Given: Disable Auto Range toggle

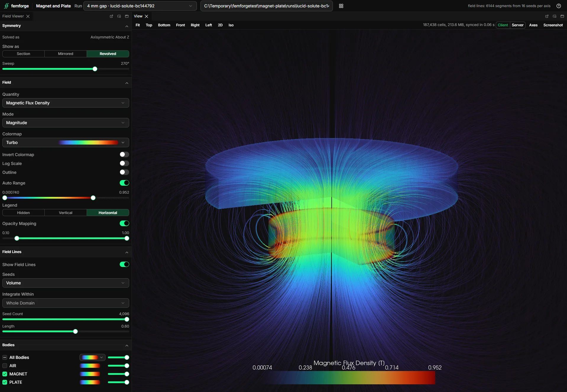Looking at the screenshot, I should 124,183.
